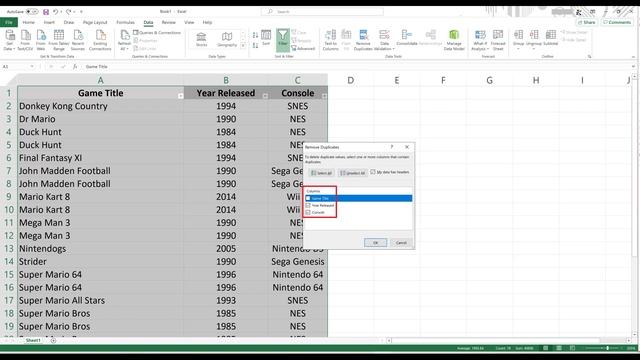Expand the Data Types gallery
Screen dimensions: 640x360
[243, 46]
